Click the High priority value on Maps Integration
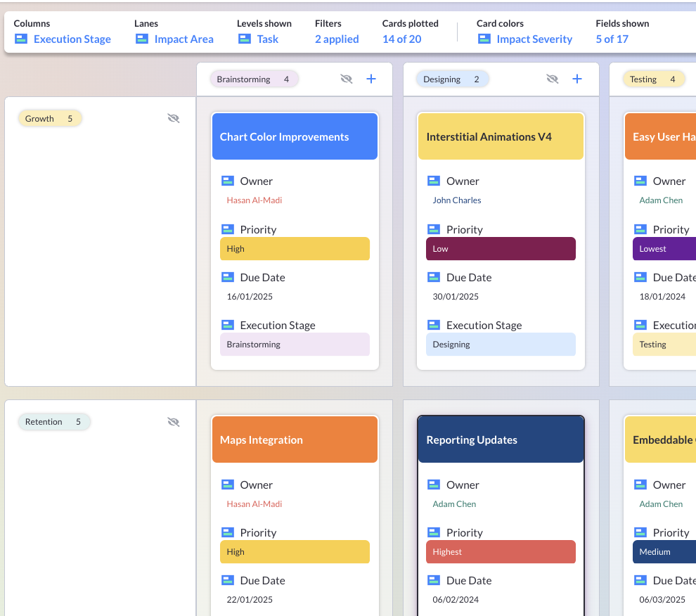The image size is (696, 616). point(295,551)
